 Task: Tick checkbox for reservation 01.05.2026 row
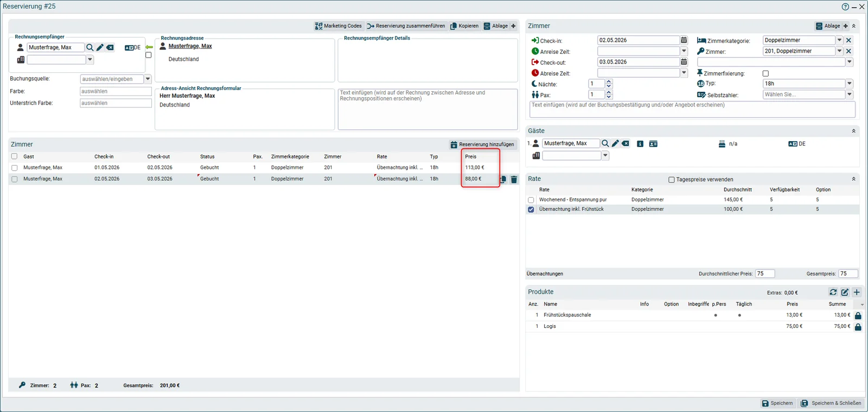tap(15, 168)
